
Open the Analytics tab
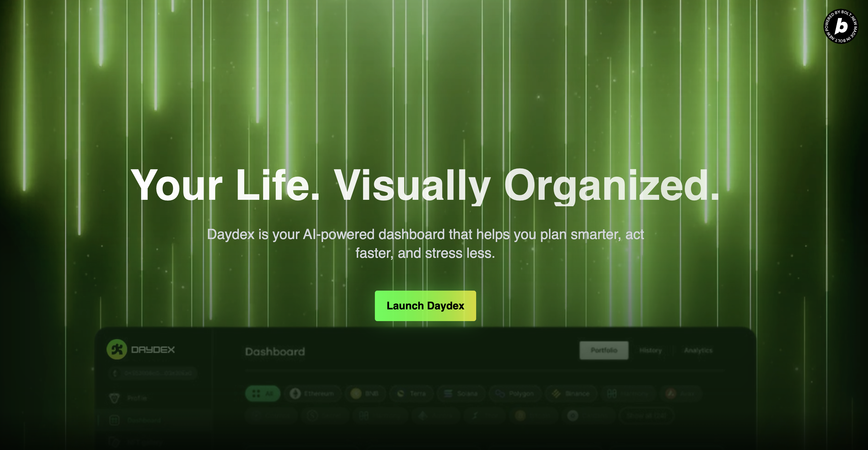tap(698, 350)
